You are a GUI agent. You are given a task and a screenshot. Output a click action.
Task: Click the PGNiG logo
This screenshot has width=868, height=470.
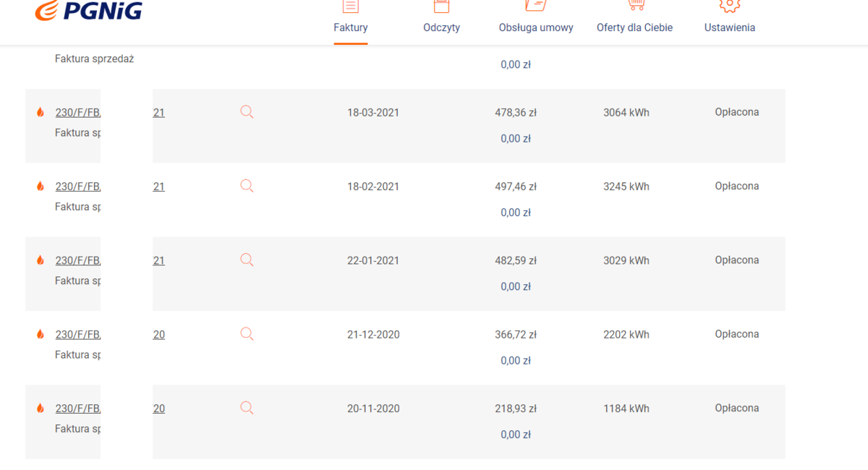[88, 11]
